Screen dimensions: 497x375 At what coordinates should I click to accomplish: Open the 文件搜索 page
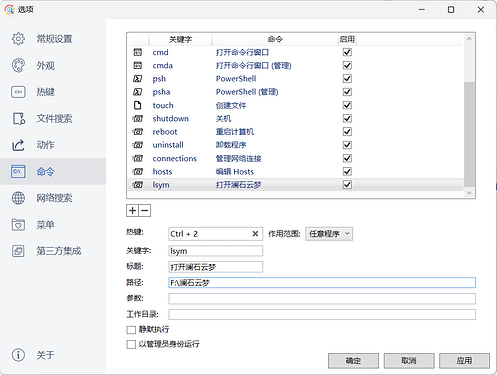tap(53, 118)
